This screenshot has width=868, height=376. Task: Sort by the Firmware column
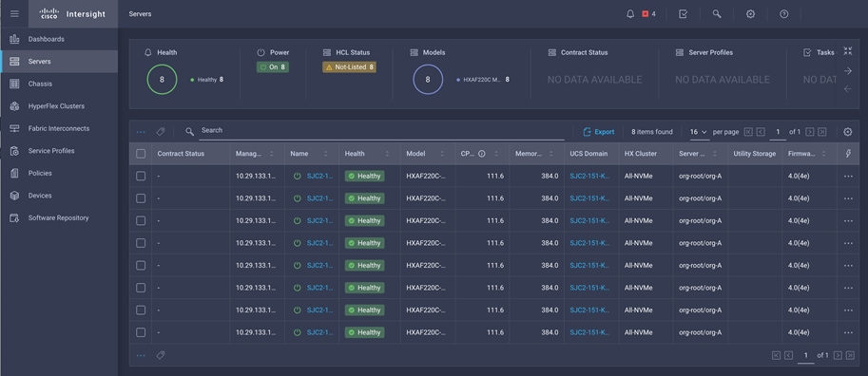[823, 154]
